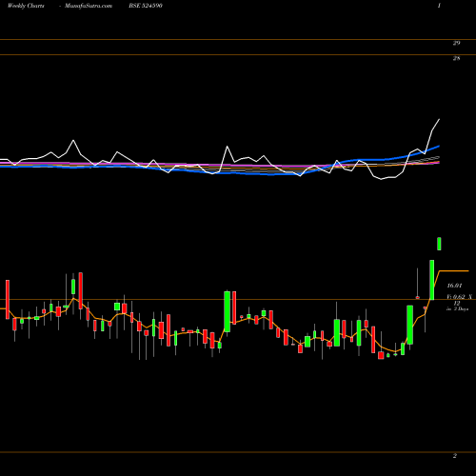
Task: Click the "Weekly Charts" title text
Action: 26,6
